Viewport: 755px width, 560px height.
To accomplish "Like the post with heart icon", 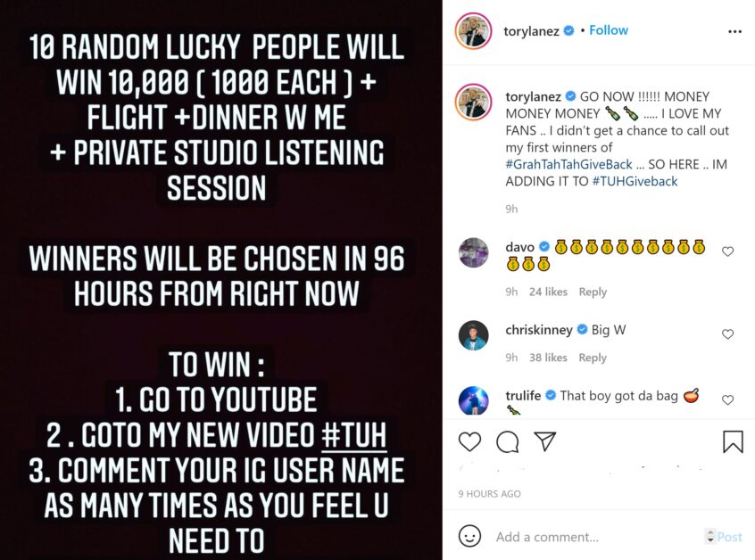I will click(x=469, y=441).
